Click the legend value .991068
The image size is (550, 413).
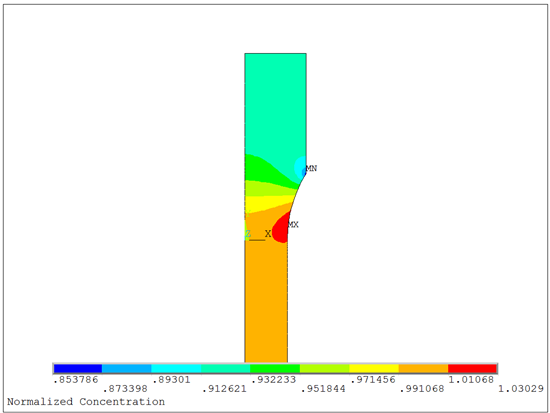[422, 389]
